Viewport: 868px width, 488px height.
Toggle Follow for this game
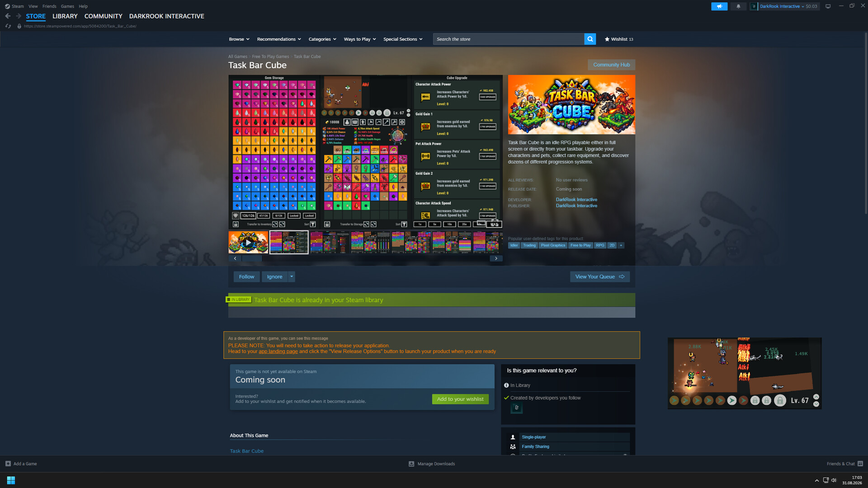point(246,277)
